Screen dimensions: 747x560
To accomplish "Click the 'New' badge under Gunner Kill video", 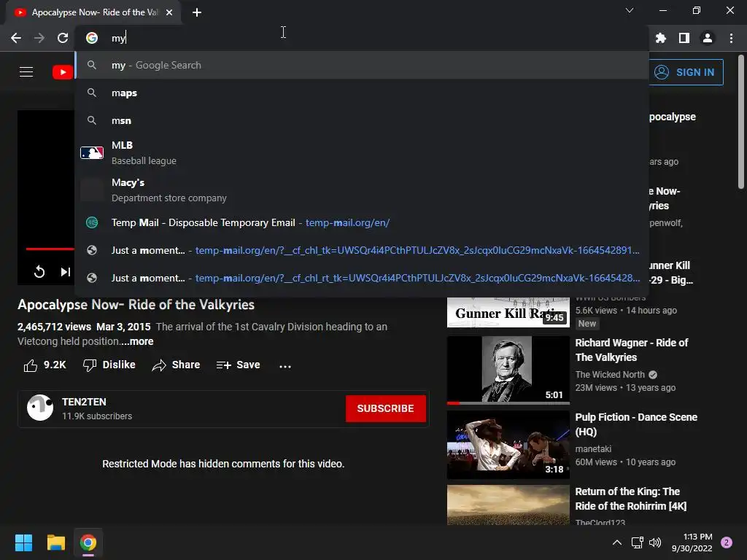I will (x=587, y=323).
